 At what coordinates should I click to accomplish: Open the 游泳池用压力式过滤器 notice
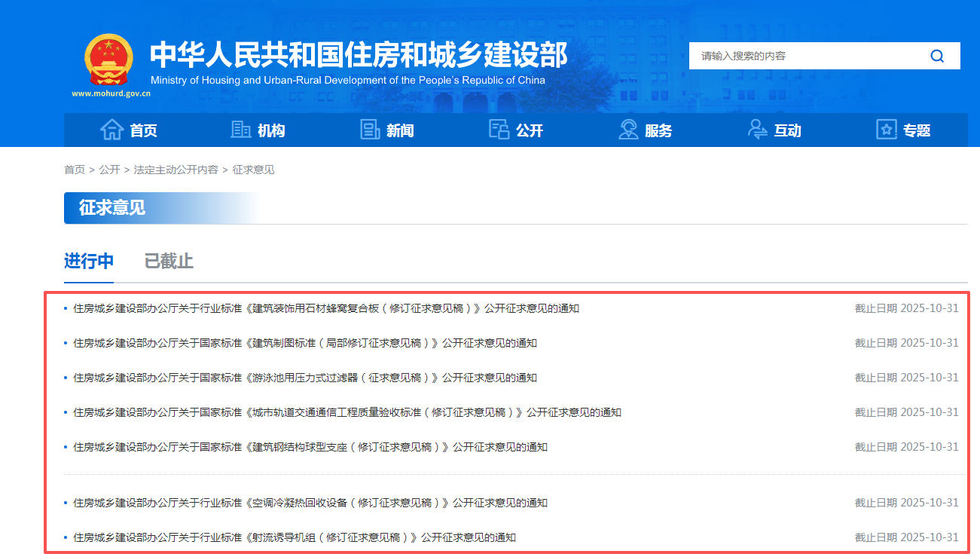304,378
